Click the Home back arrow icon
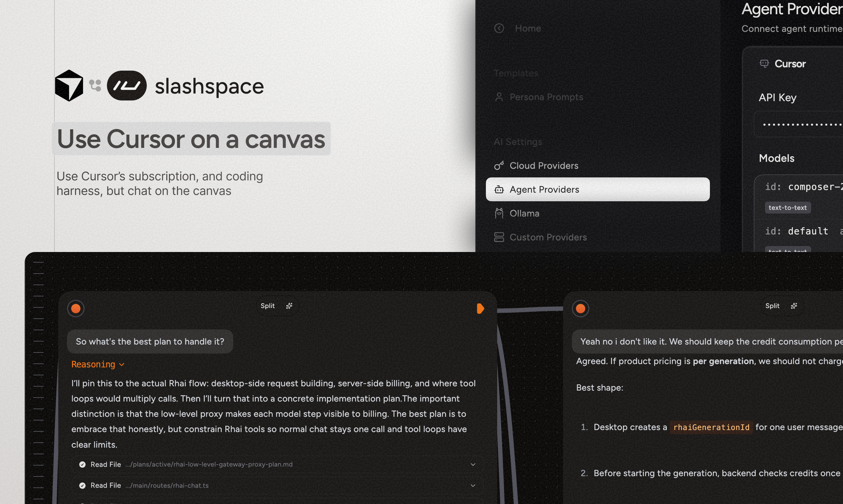Image resolution: width=843 pixels, height=504 pixels. pyautogui.click(x=498, y=28)
